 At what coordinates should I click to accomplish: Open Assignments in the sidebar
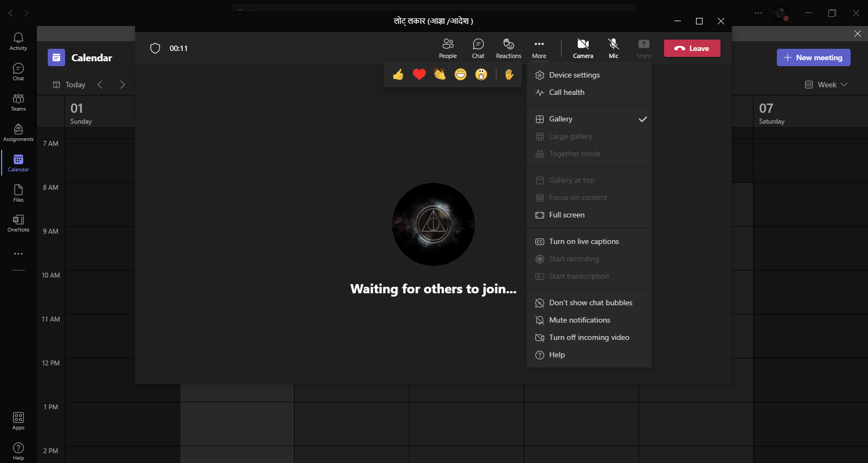pos(18,132)
